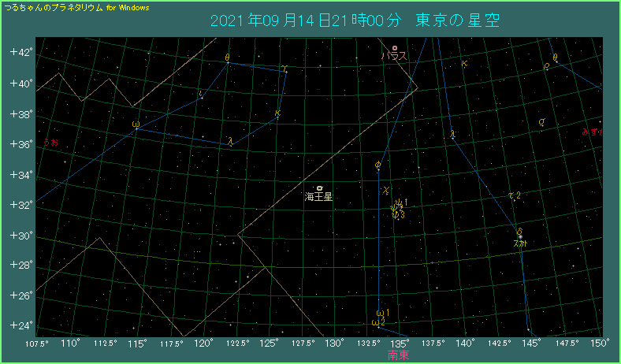The image size is (621, 364).
Task: Click the 135° azimuth axis label
Action: pos(400,343)
